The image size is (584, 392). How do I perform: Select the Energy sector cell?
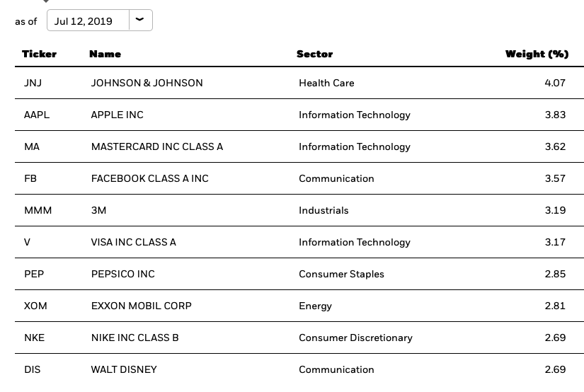point(315,306)
